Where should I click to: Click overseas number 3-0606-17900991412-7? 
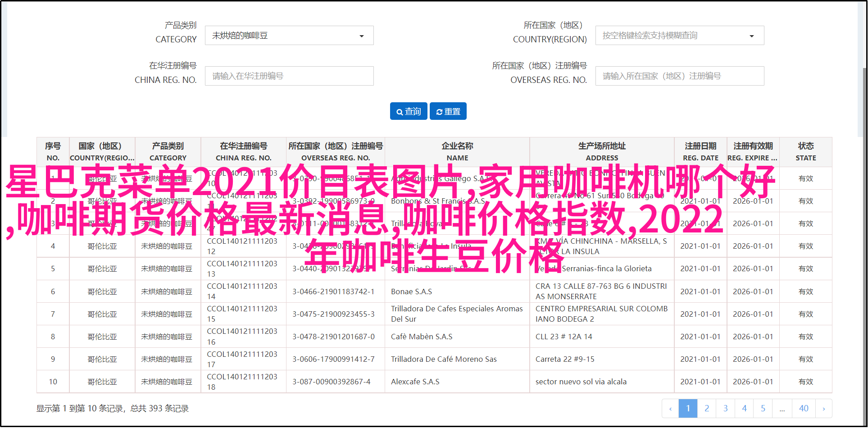(333, 359)
